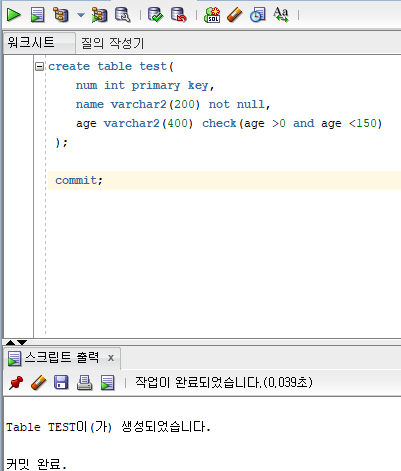Run the statement with green play icon
The width and height of the screenshot is (401, 471).
(x=14, y=15)
